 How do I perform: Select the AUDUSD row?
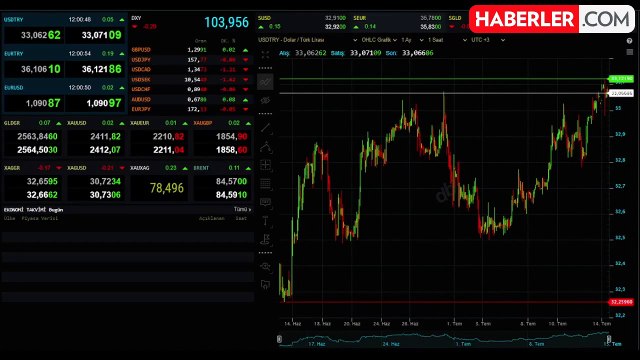click(190, 99)
